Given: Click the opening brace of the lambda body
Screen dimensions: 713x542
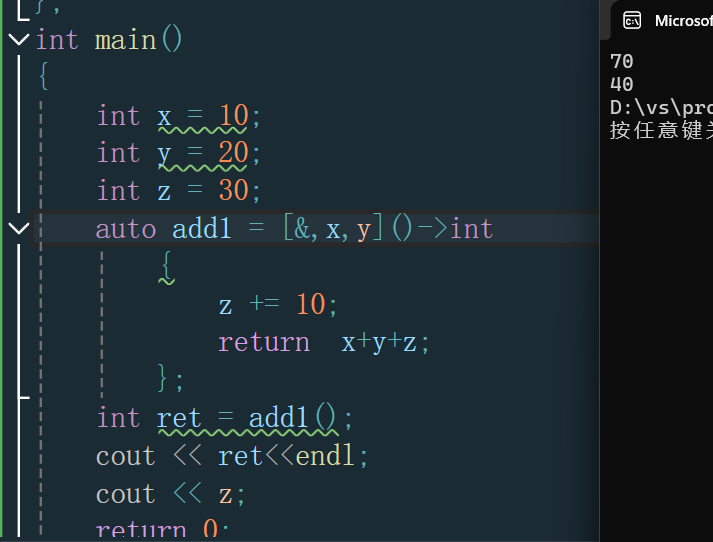Looking at the screenshot, I should pos(167,266).
